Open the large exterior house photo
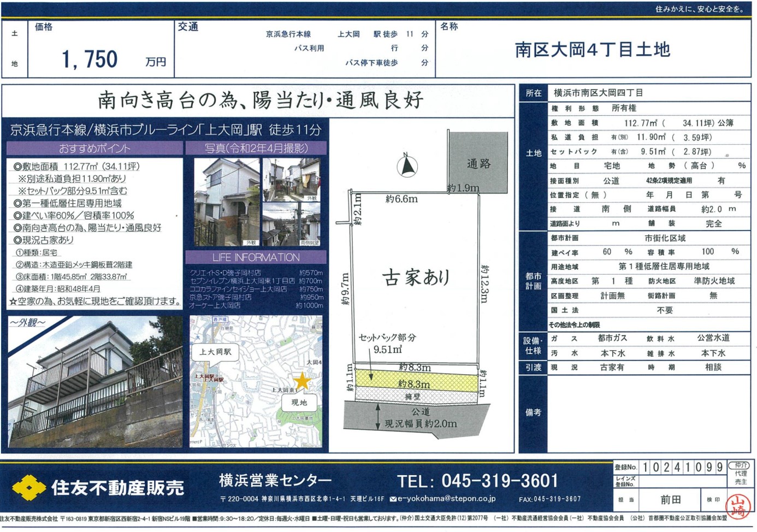Image resolution: width=757 pixels, height=532 pixels. click(x=95, y=382)
